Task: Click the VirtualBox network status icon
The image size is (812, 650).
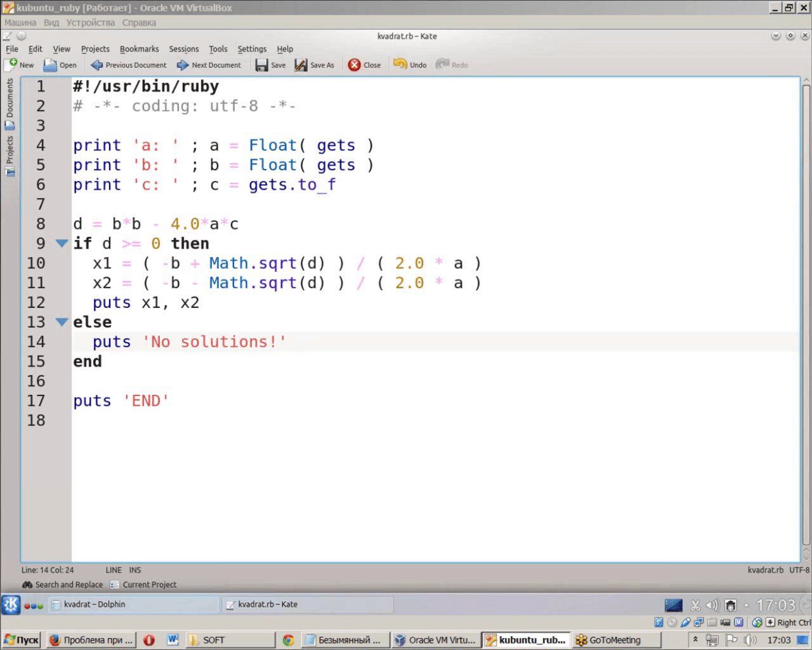Action: coord(698,622)
